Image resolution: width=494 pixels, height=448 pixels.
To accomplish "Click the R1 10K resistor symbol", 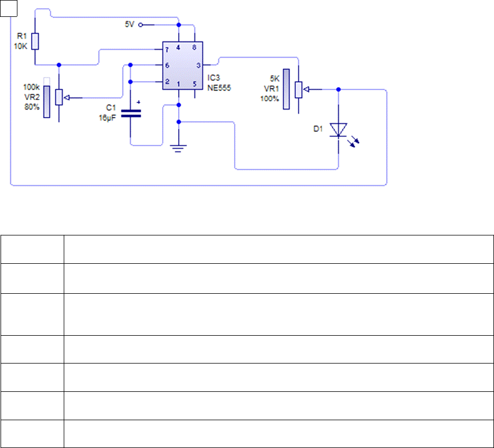I will click(35, 41).
